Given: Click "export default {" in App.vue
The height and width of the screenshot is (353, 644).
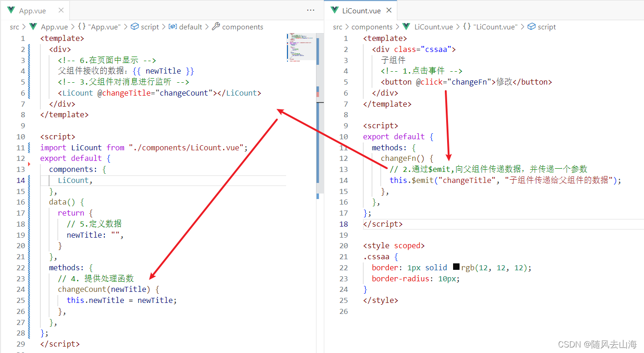Looking at the screenshot, I should click(75, 158).
